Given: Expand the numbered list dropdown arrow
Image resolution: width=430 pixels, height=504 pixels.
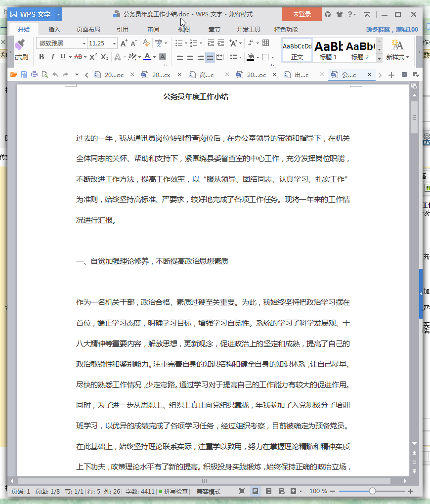Looking at the screenshot, I should (201, 43).
